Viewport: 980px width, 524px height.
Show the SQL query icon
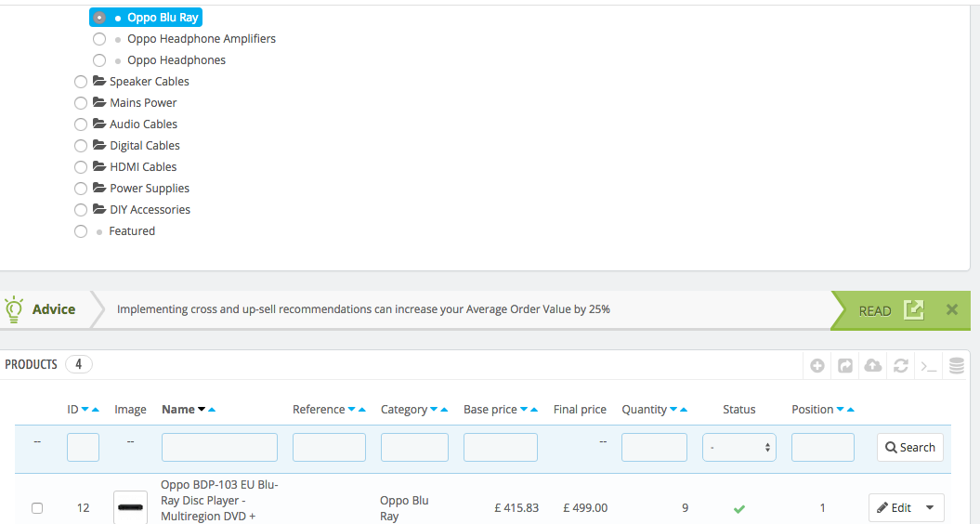point(929,366)
